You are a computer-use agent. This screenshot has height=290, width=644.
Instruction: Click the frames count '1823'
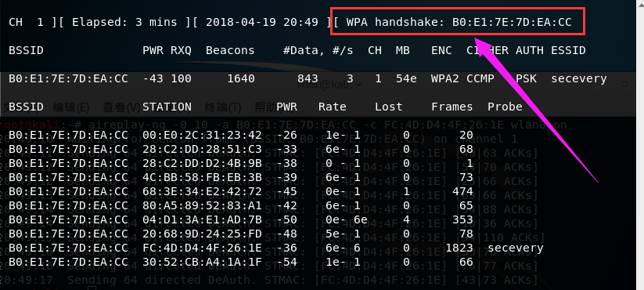pos(459,248)
